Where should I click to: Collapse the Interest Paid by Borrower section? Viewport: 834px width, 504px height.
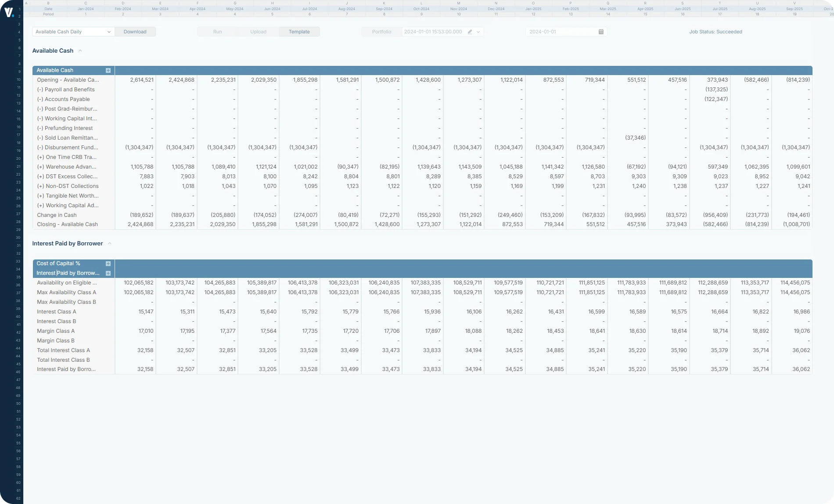coord(109,243)
